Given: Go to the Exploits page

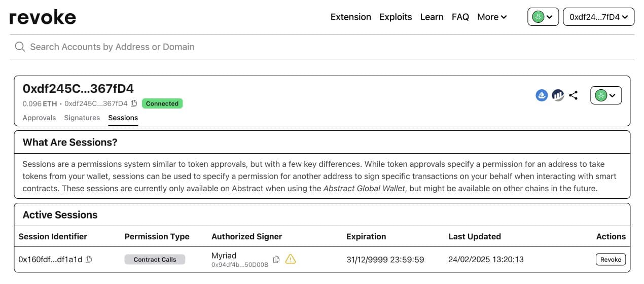Looking at the screenshot, I should click(396, 17).
